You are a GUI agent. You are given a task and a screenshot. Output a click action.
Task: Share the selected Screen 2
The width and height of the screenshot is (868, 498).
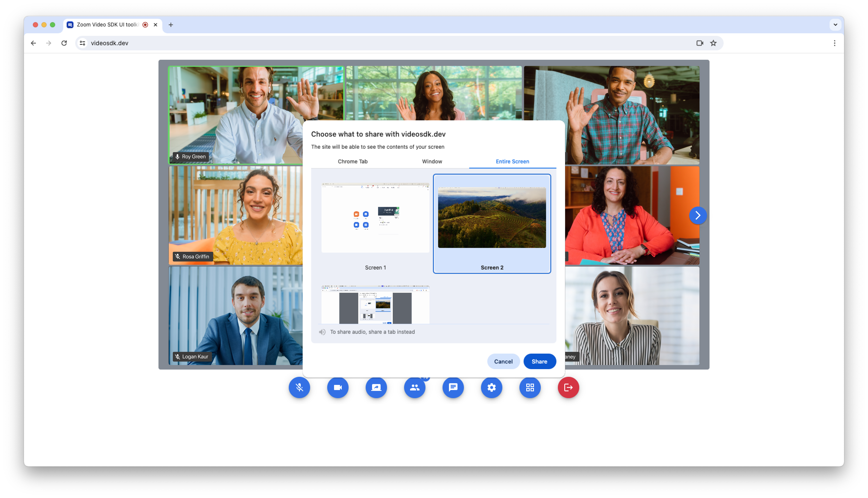click(540, 361)
